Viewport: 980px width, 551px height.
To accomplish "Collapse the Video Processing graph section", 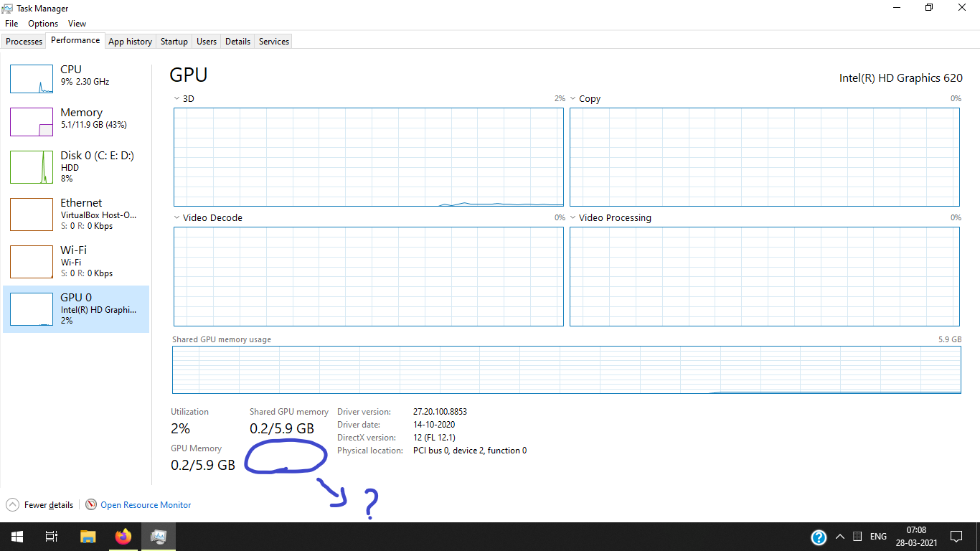I will tap(573, 217).
